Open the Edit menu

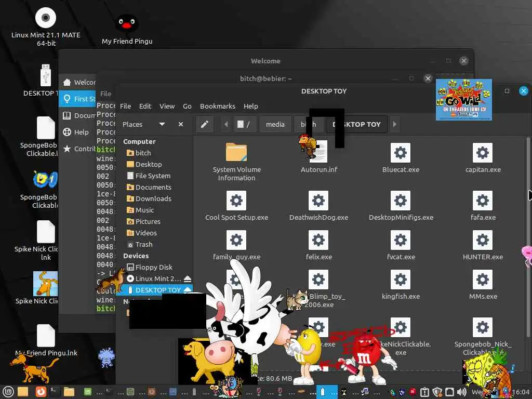click(145, 106)
